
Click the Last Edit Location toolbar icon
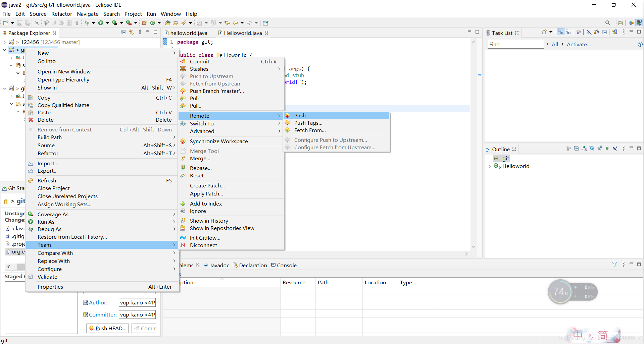227,23
